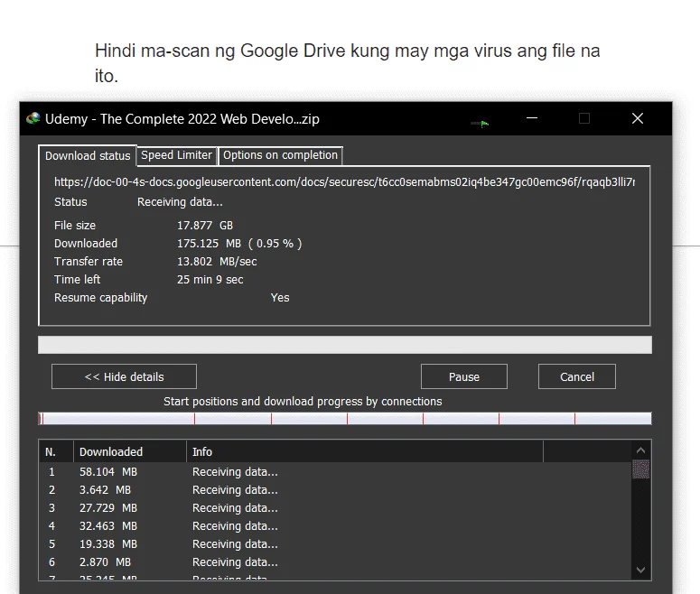Click the file size value 17.877 GB
The image size is (700, 594).
[205, 226]
